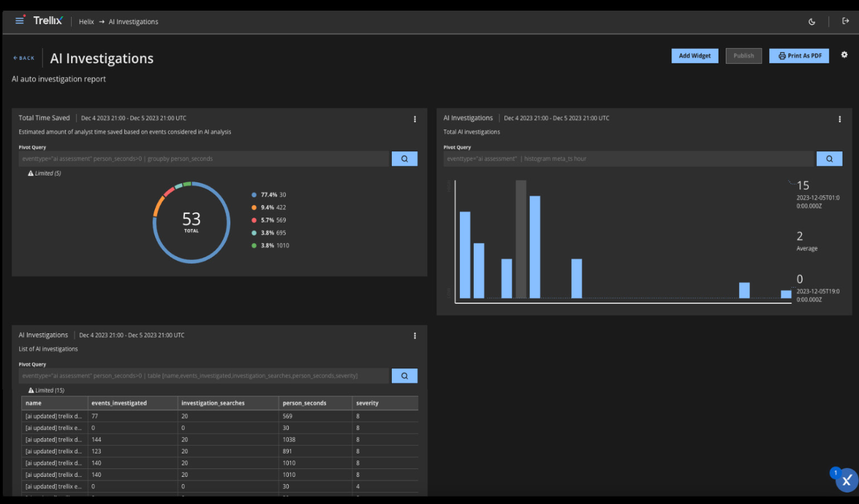Open AI Investigations chart widget options menu
This screenshot has height=504, width=859.
point(840,119)
